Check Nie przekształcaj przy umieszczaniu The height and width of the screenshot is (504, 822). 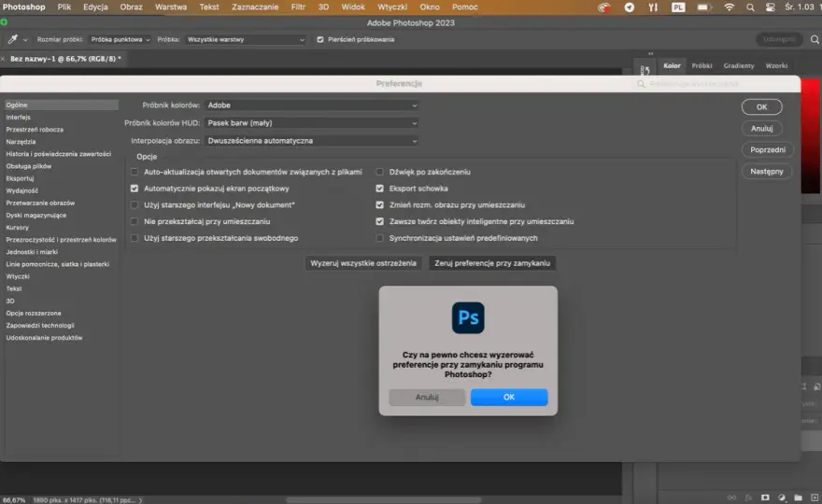[135, 221]
